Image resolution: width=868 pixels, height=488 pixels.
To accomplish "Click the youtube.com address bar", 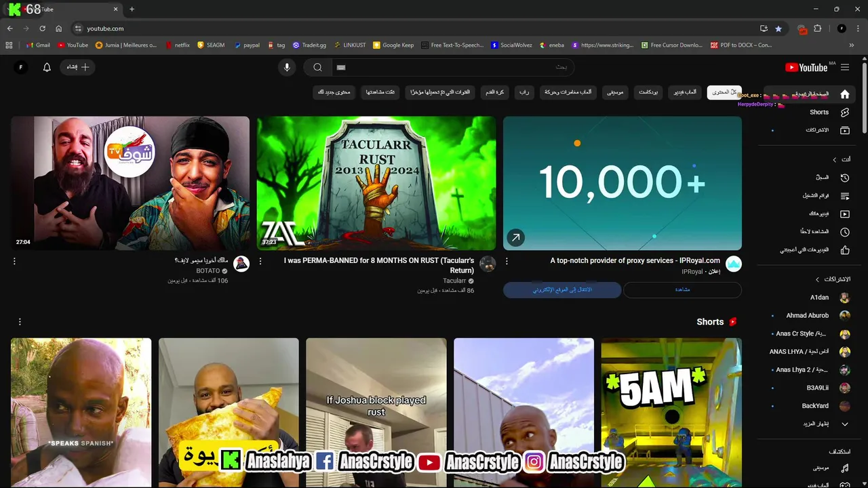I will coord(414,28).
